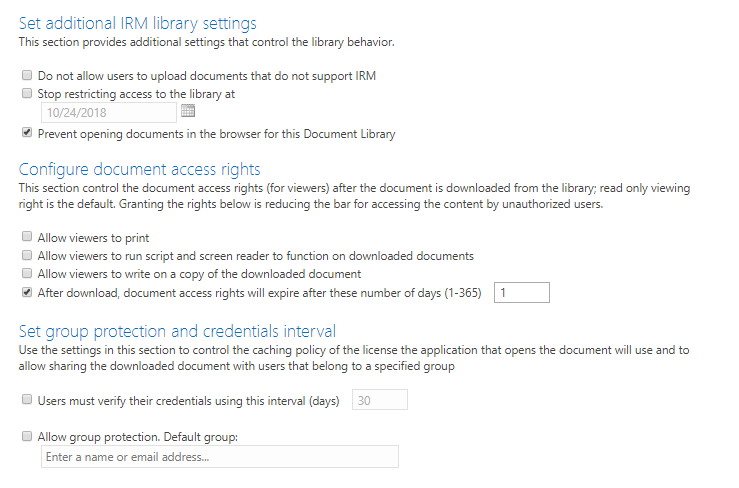Click 'Configure document access rights' heading

coord(140,169)
